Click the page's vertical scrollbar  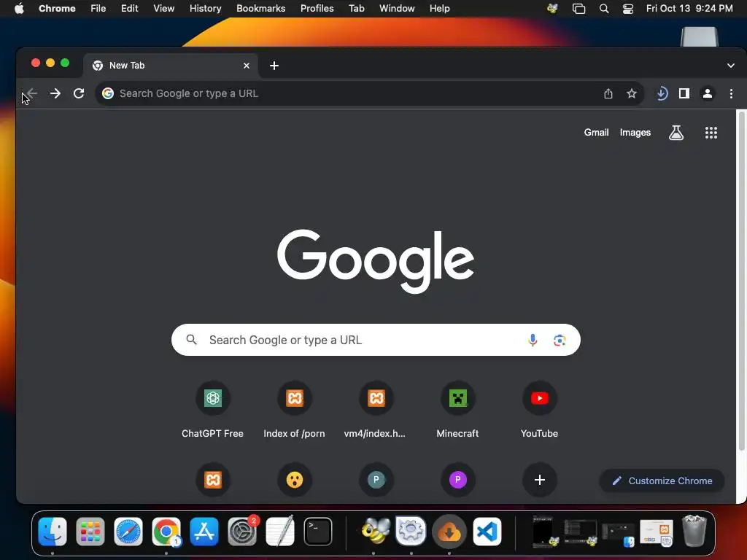point(741,281)
